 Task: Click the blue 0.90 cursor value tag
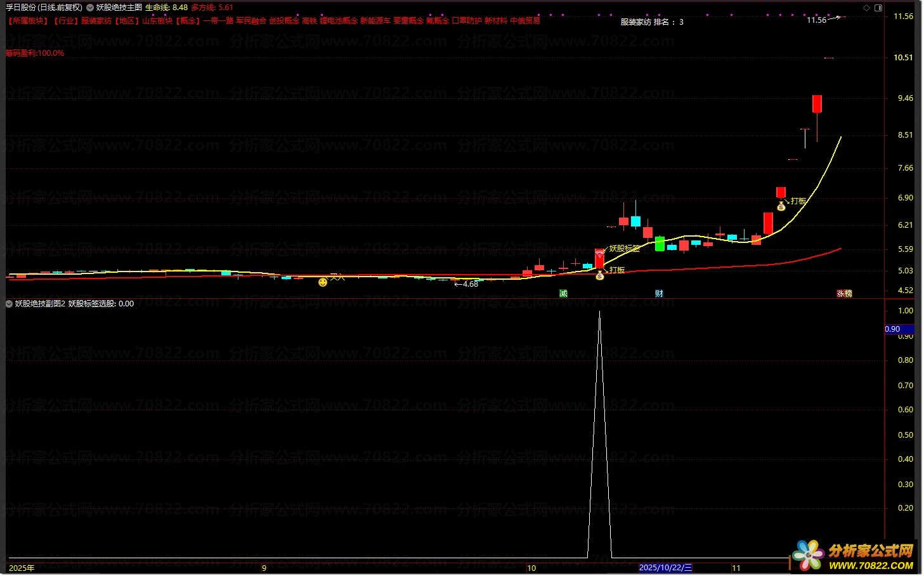pyautogui.click(x=899, y=329)
